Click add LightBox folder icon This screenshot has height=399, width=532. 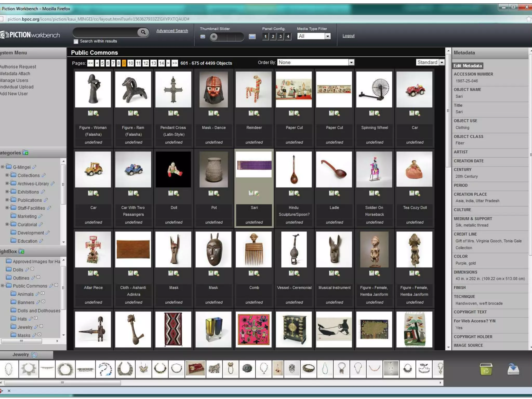tap(22, 251)
